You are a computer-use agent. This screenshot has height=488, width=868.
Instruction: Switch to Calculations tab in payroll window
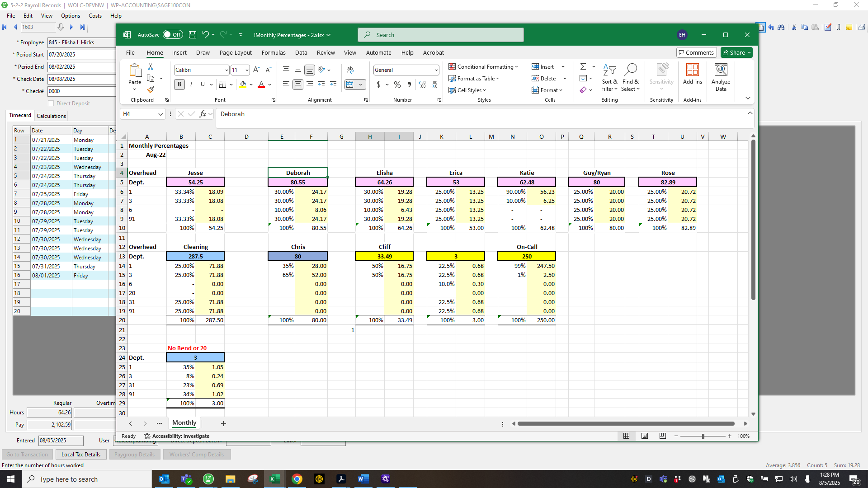[x=51, y=116]
